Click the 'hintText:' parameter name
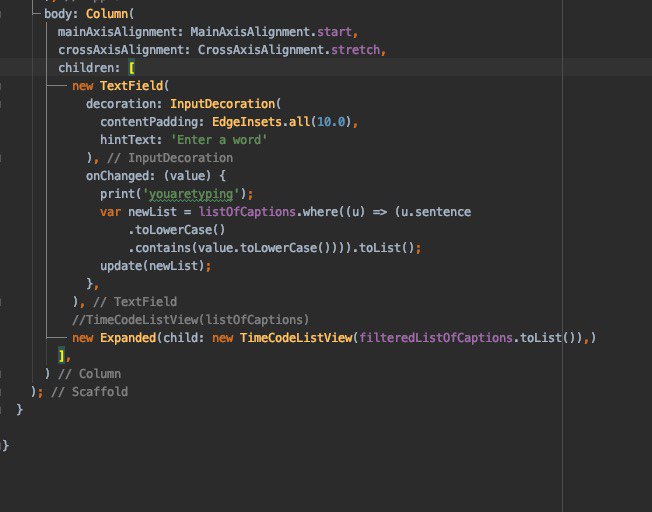The height and width of the screenshot is (512, 652). pyautogui.click(x=131, y=140)
